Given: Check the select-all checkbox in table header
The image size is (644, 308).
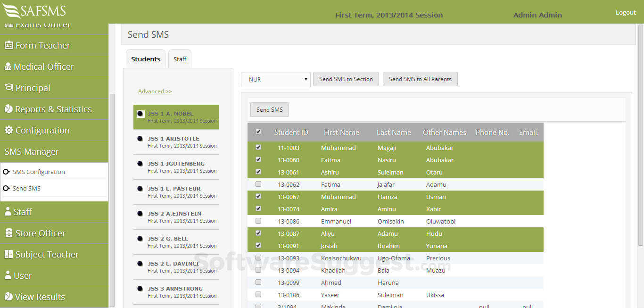Looking at the screenshot, I should (258, 132).
